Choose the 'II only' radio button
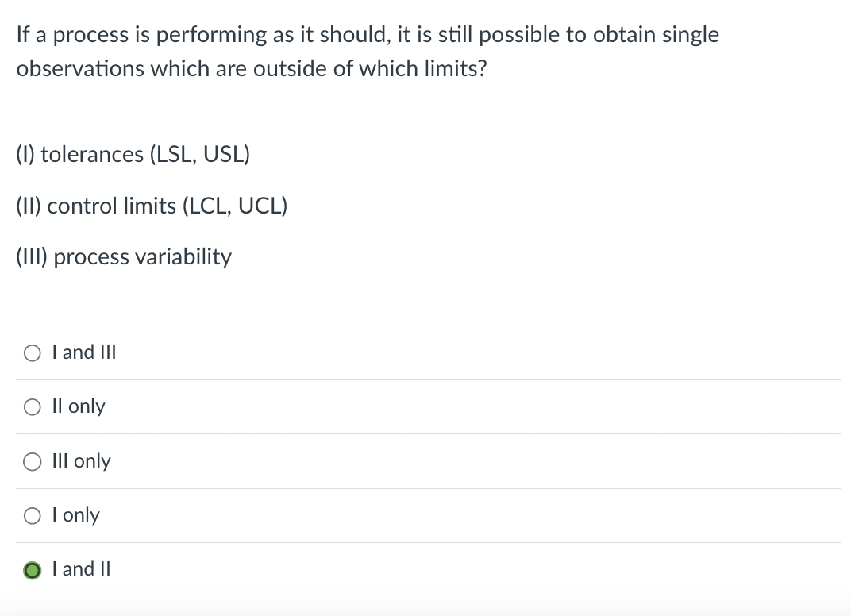Image resolution: width=851 pixels, height=616 pixels. tap(33, 407)
